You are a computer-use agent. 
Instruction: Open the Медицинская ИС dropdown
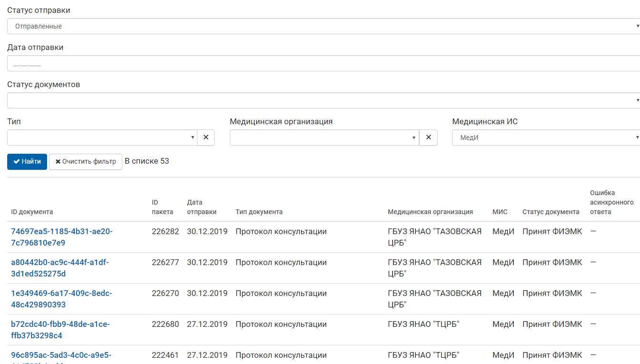coord(546,137)
